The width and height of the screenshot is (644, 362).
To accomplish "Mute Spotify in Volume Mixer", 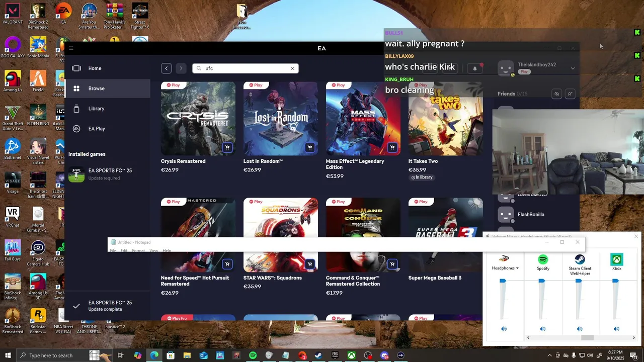I will click(542, 329).
